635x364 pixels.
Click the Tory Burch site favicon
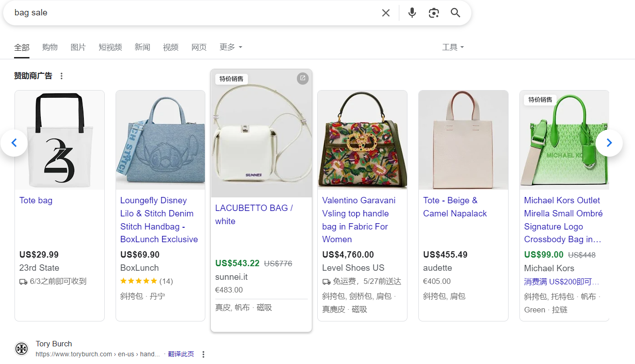coord(21,349)
